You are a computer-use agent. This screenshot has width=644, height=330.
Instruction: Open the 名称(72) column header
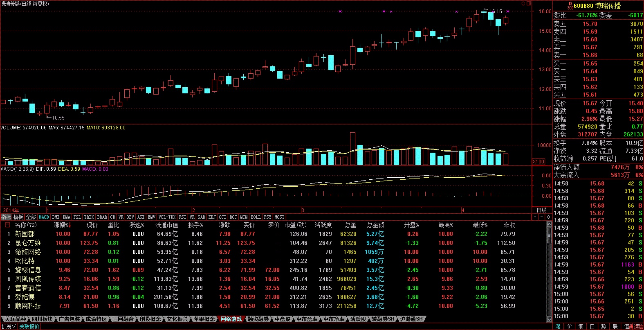point(25,225)
